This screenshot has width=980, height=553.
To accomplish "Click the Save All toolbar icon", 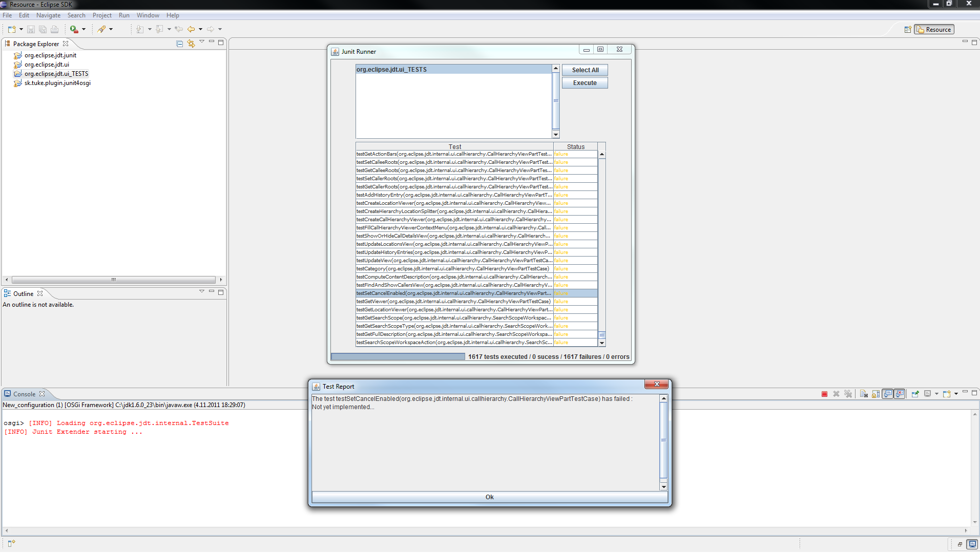I will [43, 29].
